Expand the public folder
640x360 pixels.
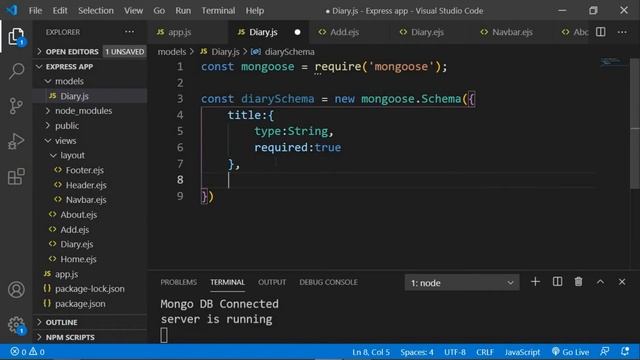(x=90, y=126)
